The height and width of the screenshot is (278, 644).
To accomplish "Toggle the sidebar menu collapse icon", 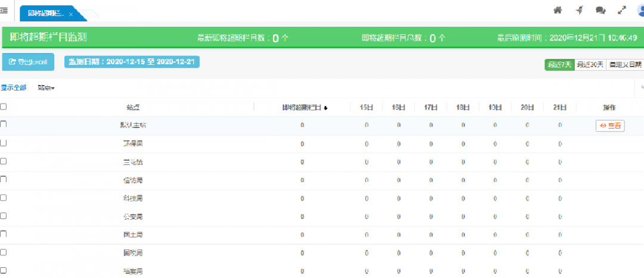I will tap(4, 11).
